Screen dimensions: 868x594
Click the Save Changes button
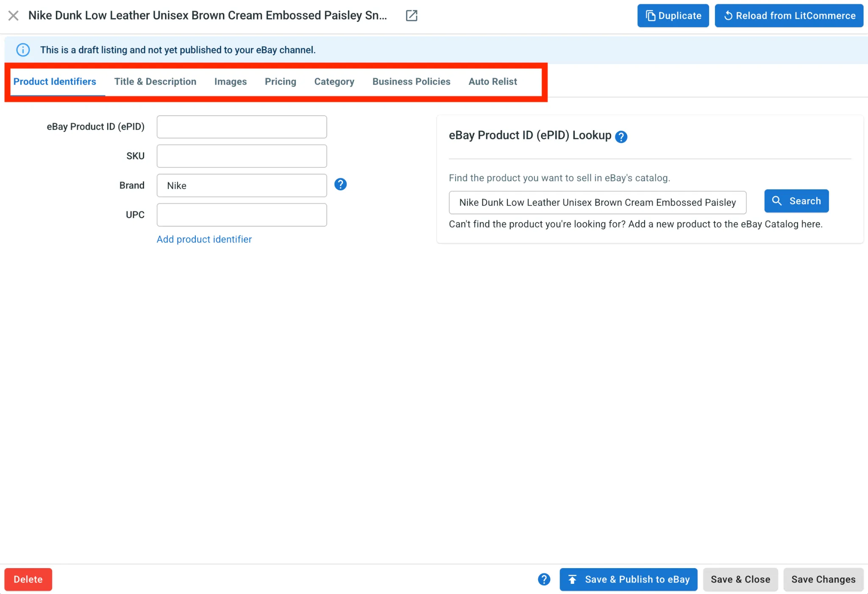(823, 579)
